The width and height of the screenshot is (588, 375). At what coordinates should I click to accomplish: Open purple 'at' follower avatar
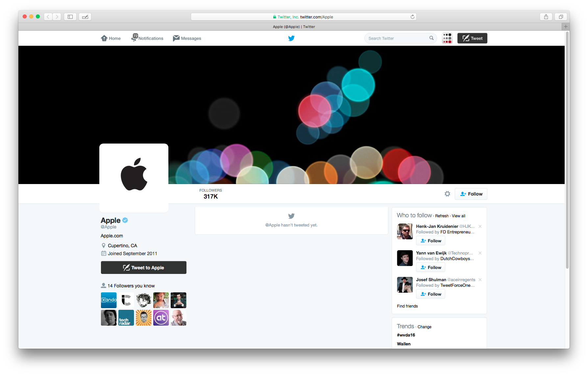tap(161, 318)
